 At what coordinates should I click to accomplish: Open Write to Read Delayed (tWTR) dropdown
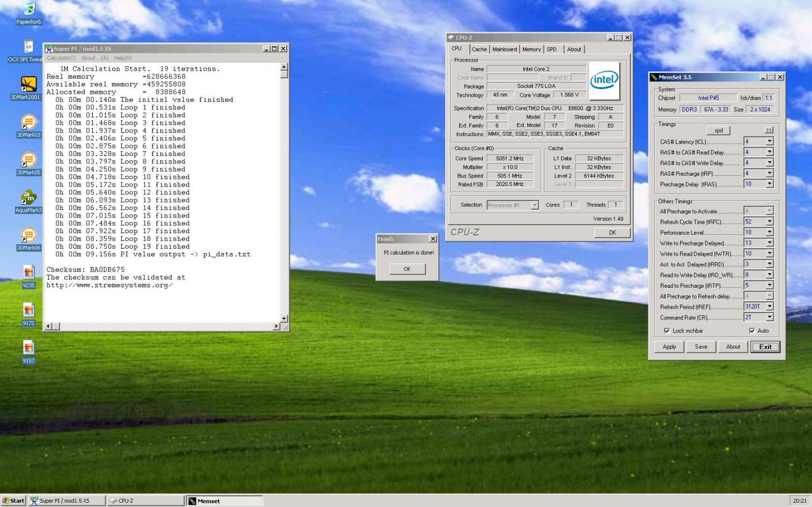[x=770, y=253]
